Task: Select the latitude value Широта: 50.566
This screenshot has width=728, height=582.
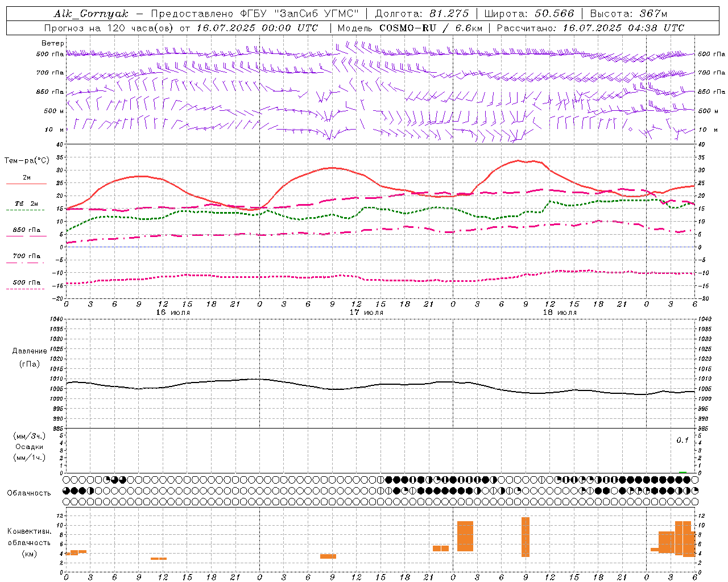Action: tap(530, 14)
